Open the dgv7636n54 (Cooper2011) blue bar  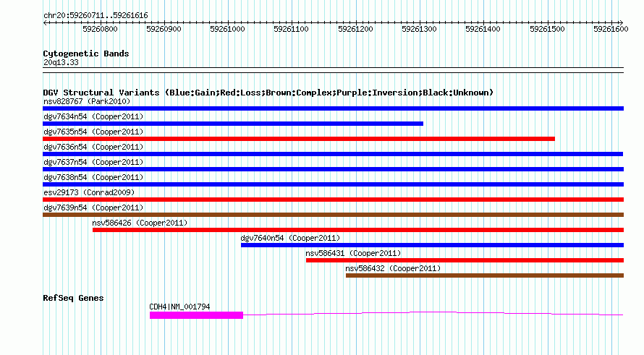click(x=333, y=154)
